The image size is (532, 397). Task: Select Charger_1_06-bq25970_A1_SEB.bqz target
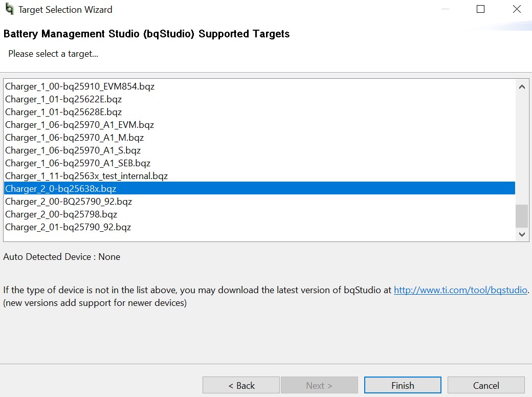point(78,163)
